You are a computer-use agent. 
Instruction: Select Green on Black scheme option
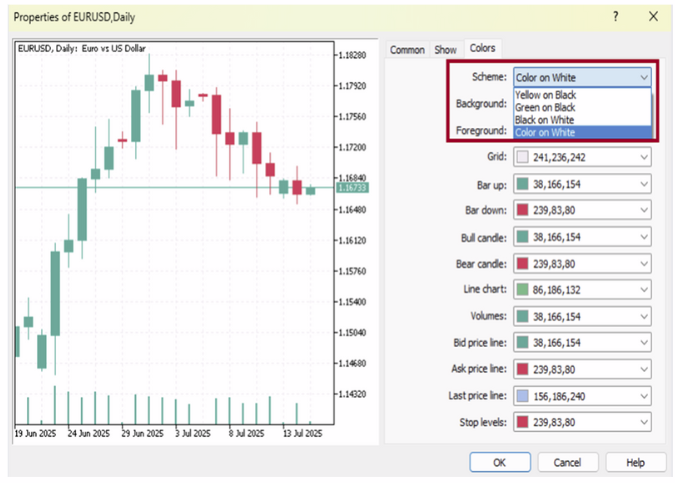pos(545,107)
